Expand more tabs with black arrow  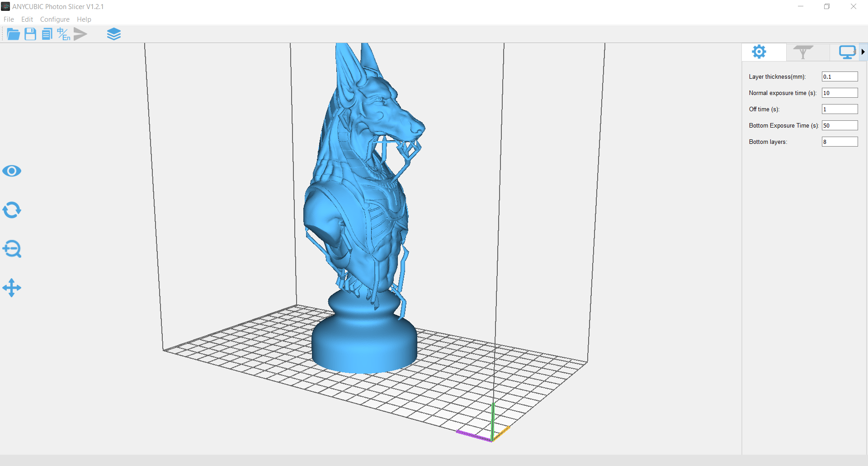863,52
